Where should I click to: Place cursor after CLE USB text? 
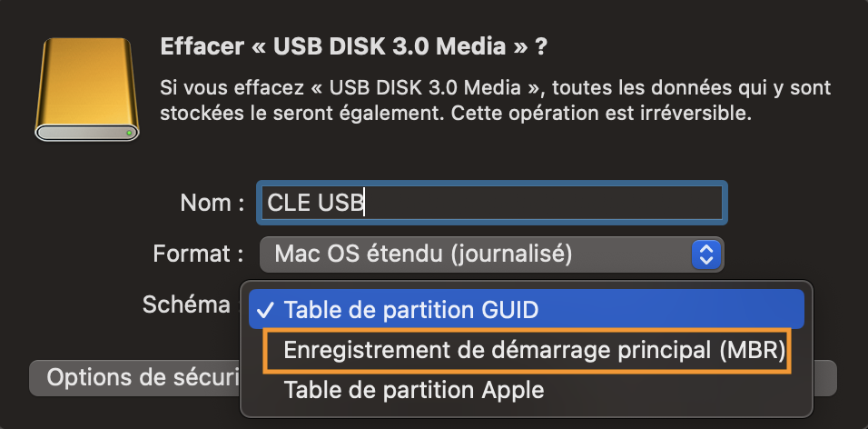pos(366,203)
